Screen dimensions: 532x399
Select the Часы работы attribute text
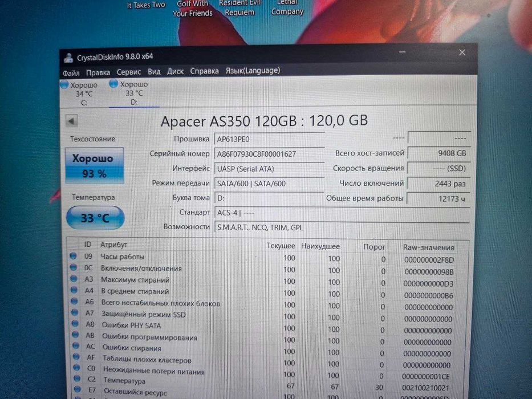[x=123, y=257]
